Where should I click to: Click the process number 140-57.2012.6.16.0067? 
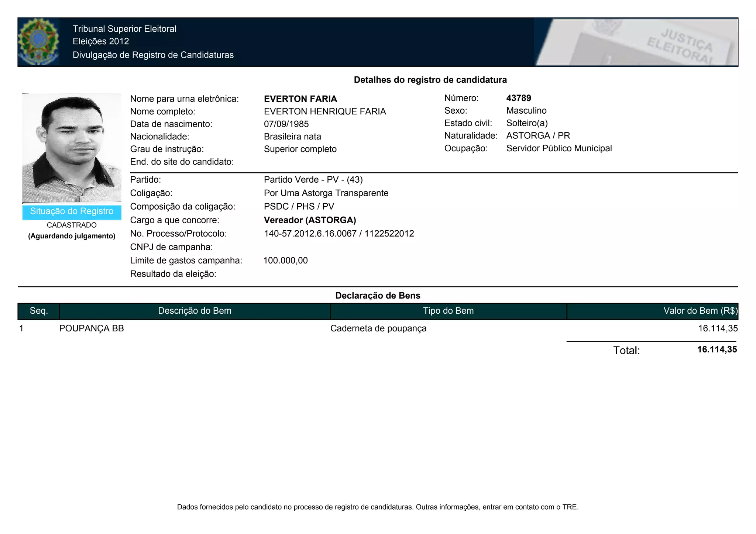click(x=310, y=234)
